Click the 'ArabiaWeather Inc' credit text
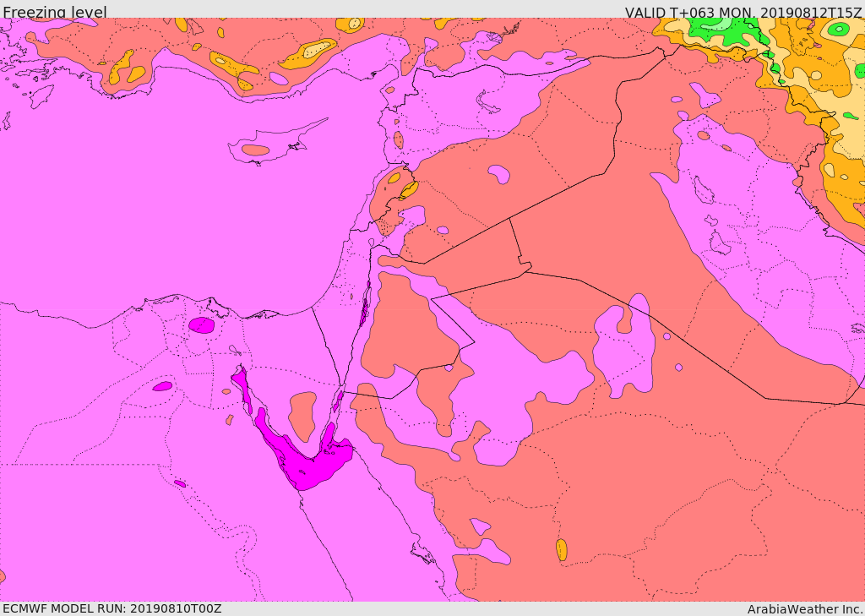This screenshot has width=865, height=616. [805, 609]
